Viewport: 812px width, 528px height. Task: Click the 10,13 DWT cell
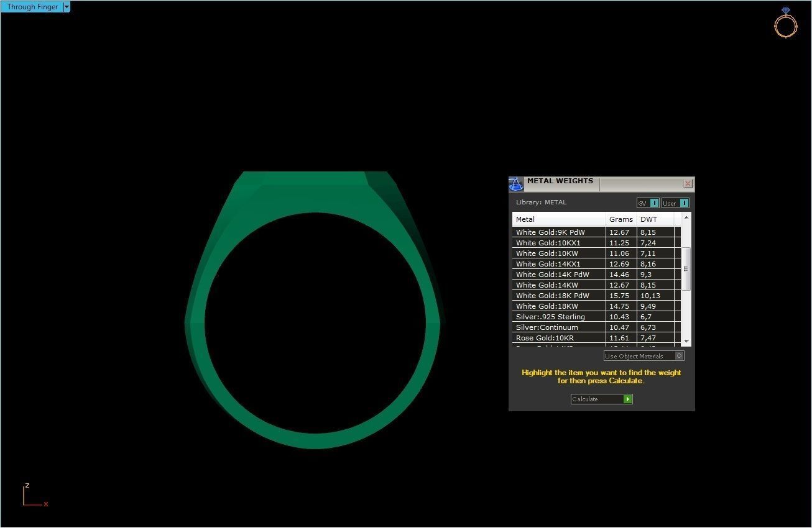[655, 296]
